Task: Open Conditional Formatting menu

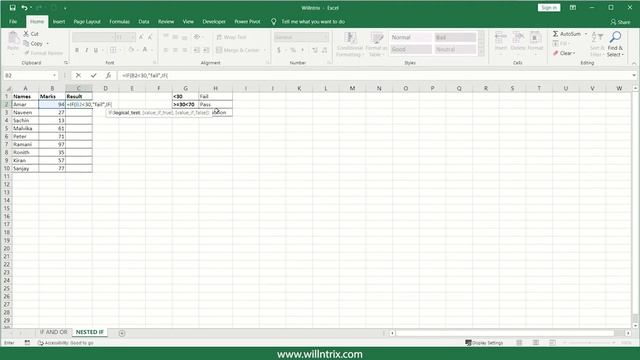Action: tap(350, 45)
